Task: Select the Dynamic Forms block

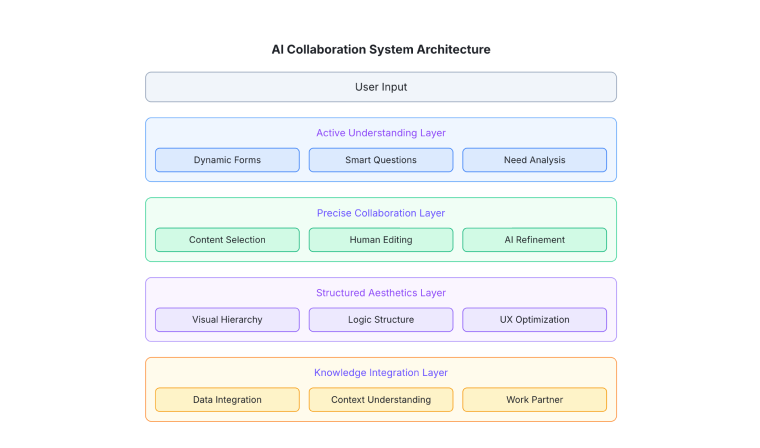Action: pos(227,160)
